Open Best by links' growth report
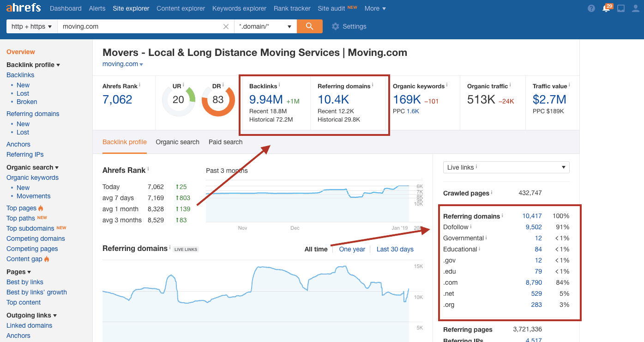Viewport: 644px width, 342px height. pos(36,292)
